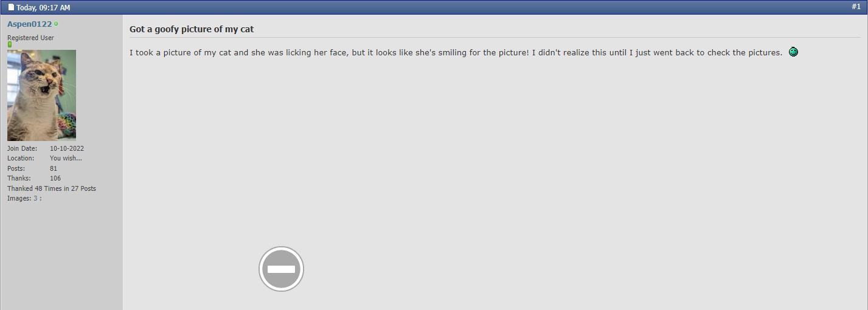The image size is (868, 310).
Task: Select the post title Got a goofy picture of my cat
Action: (x=192, y=29)
